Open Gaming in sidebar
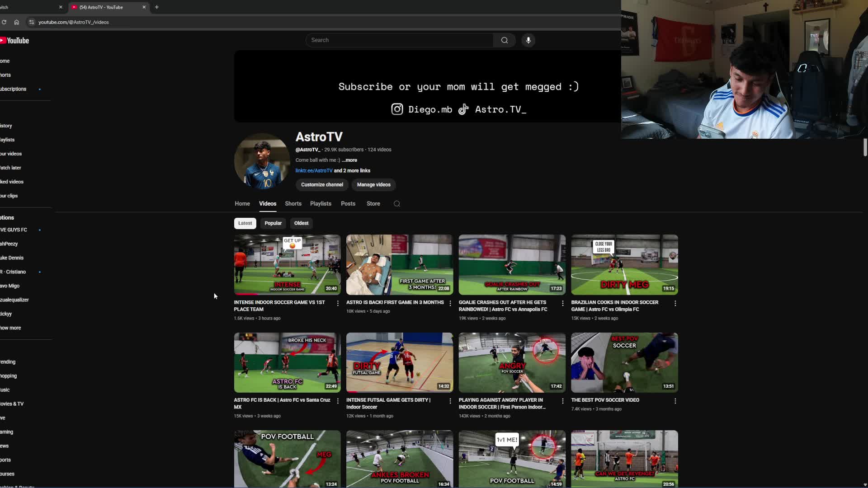 (7, 432)
